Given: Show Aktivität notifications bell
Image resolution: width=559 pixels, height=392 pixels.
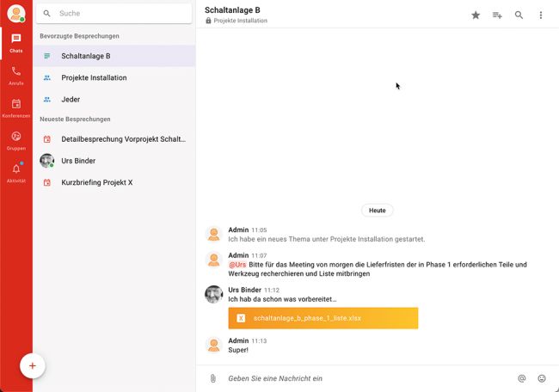Looking at the screenshot, I should (x=16, y=173).
